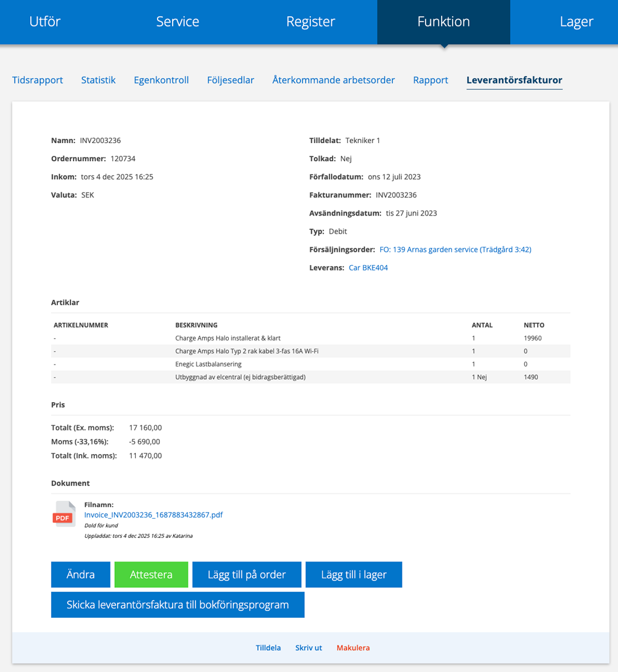Select the Funktion menu
Image resolution: width=618 pixels, height=672 pixels.
tap(444, 22)
